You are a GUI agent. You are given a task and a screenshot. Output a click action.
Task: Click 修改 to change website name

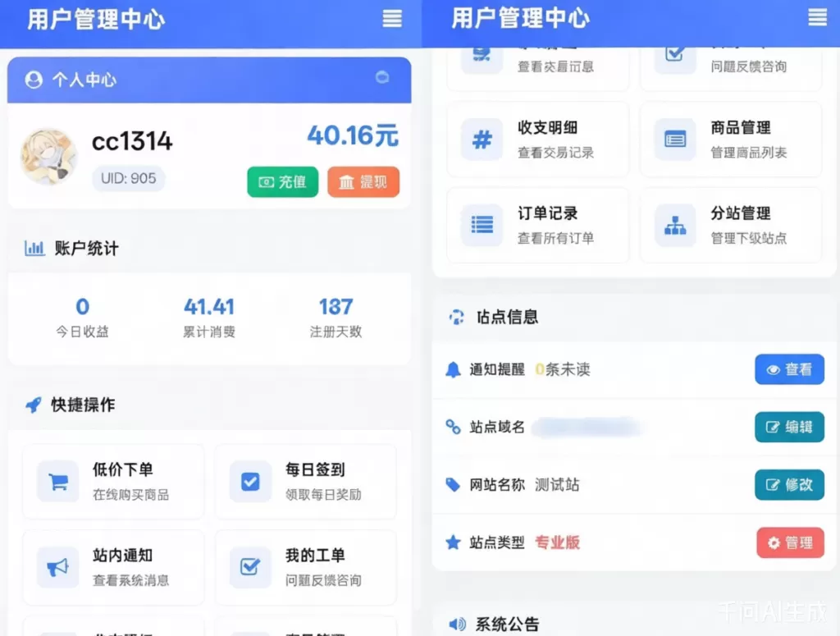coord(789,485)
